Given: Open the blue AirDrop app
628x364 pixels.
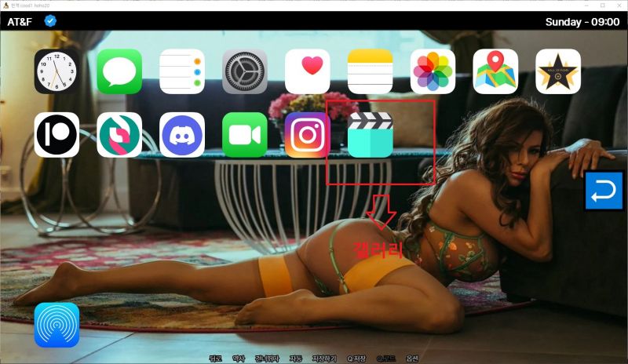Looking at the screenshot, I should click(x=57, y=325).
